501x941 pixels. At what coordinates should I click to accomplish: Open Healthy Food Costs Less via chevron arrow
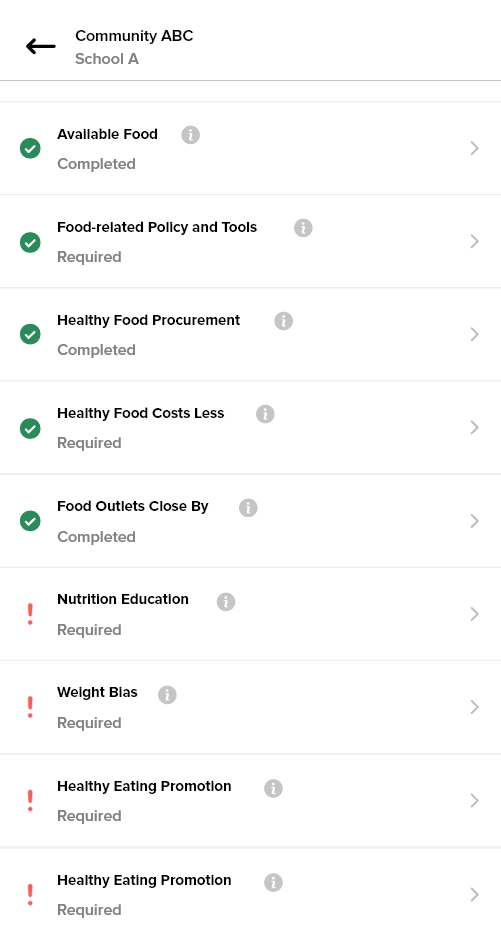click(x=475, y=427)
